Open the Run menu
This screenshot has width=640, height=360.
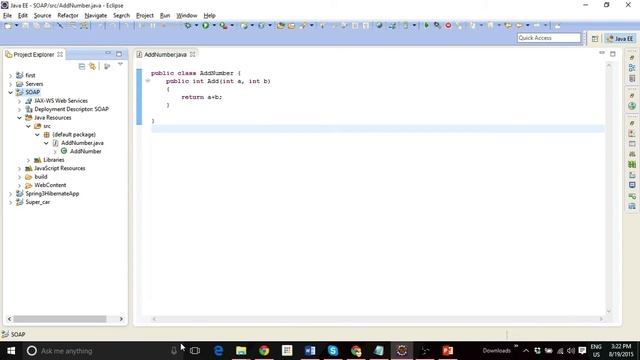click(x=165, y=16)
